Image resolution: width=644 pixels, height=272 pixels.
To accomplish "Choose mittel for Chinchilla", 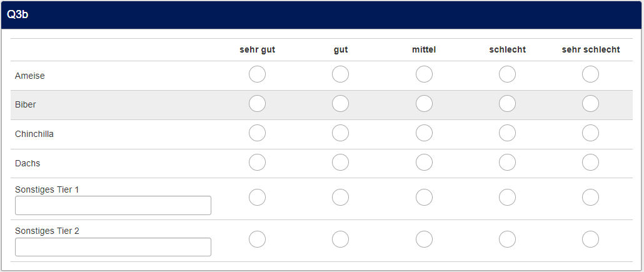I will [424, 133].
